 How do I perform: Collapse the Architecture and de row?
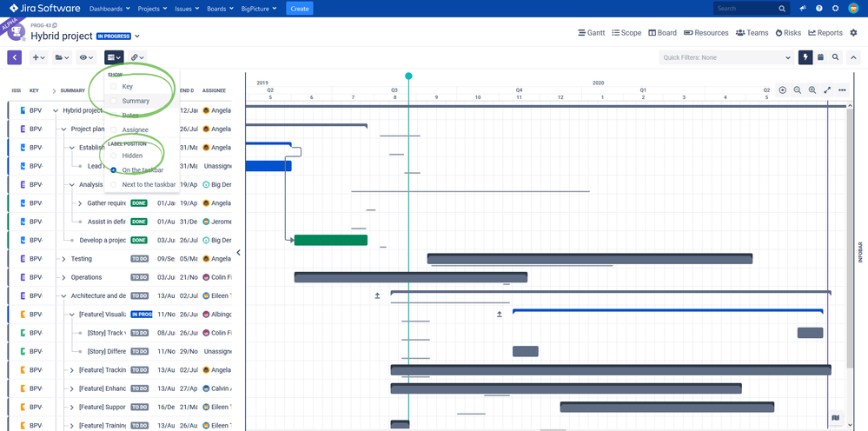pyautogui.click(x=63, y=296)
